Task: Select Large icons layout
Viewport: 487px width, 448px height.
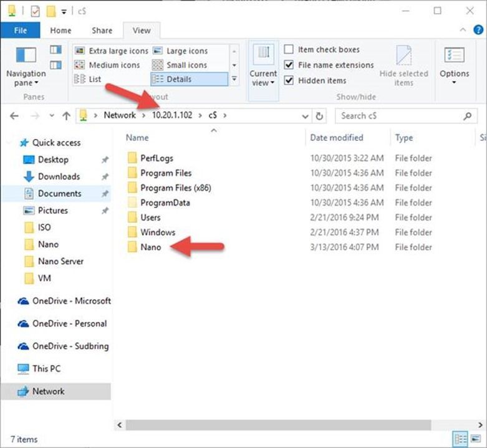Action: click(x=180, y=50)
